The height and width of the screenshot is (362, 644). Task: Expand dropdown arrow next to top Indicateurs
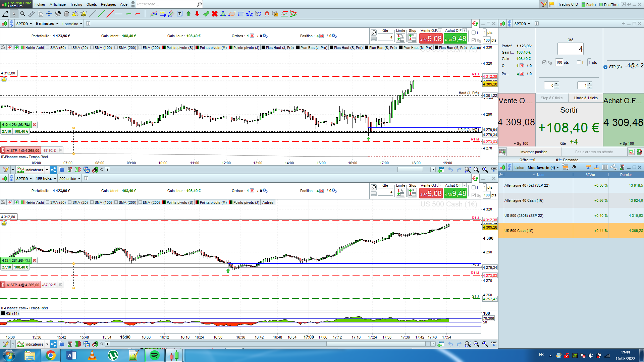point(47,170)
